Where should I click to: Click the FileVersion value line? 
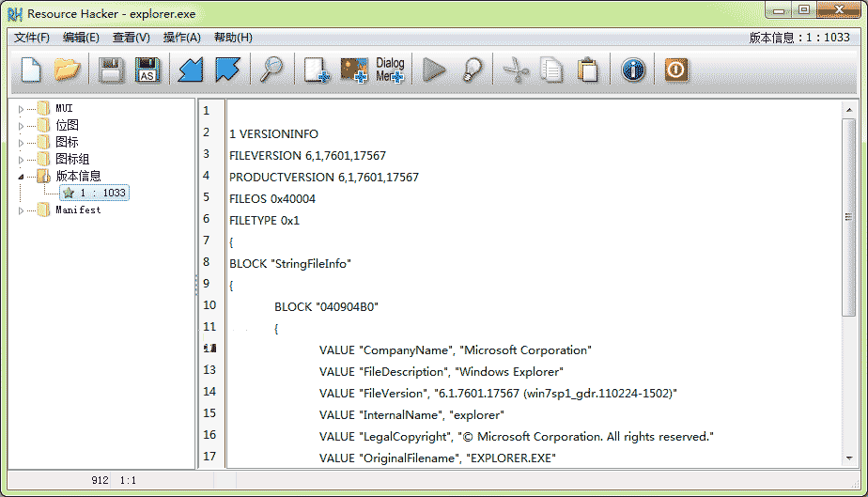point(498,393)
